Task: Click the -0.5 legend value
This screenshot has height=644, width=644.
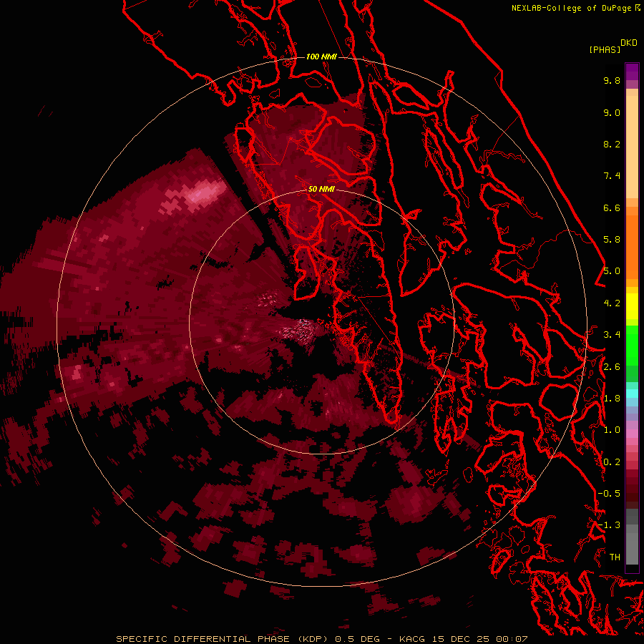Action: pos(609,494)
